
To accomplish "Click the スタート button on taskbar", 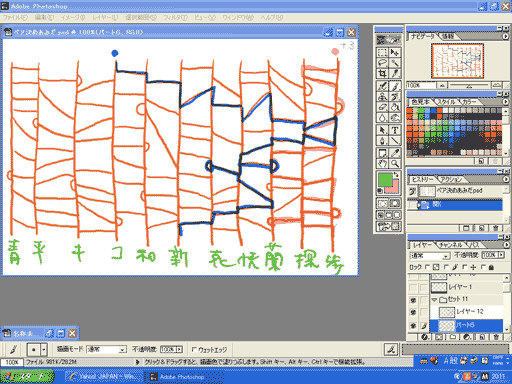I will [27, 377].
